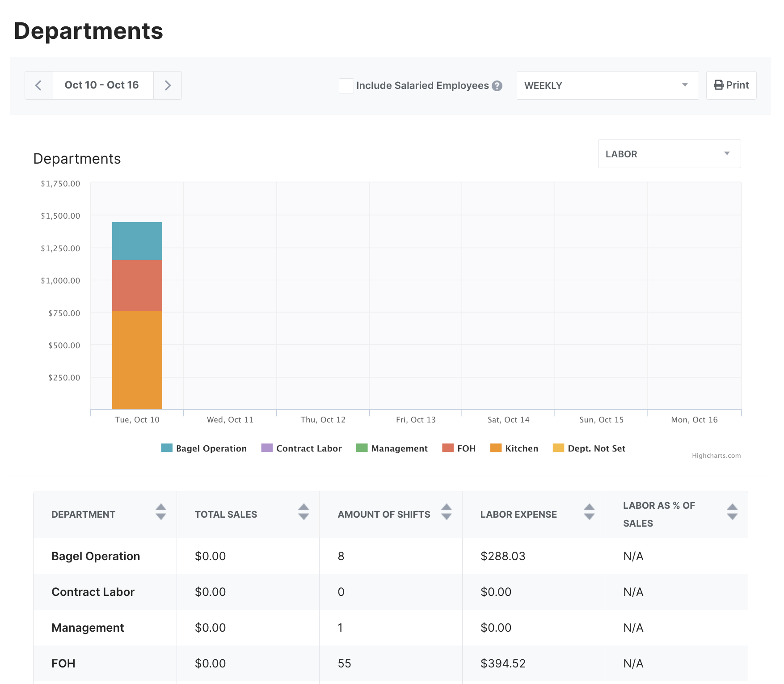Click the FOH legend color swatch
784x684 pixels.
point(447,448)
